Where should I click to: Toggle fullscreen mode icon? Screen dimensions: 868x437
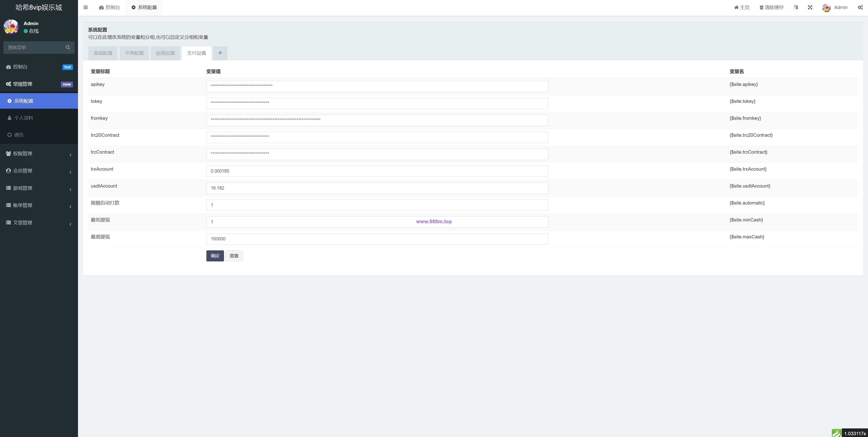[x=810, y=7]
